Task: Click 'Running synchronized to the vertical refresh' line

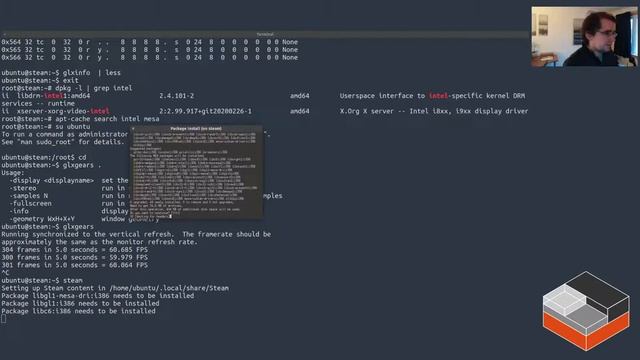Action: pyautogui.click(x=136, y=234)
